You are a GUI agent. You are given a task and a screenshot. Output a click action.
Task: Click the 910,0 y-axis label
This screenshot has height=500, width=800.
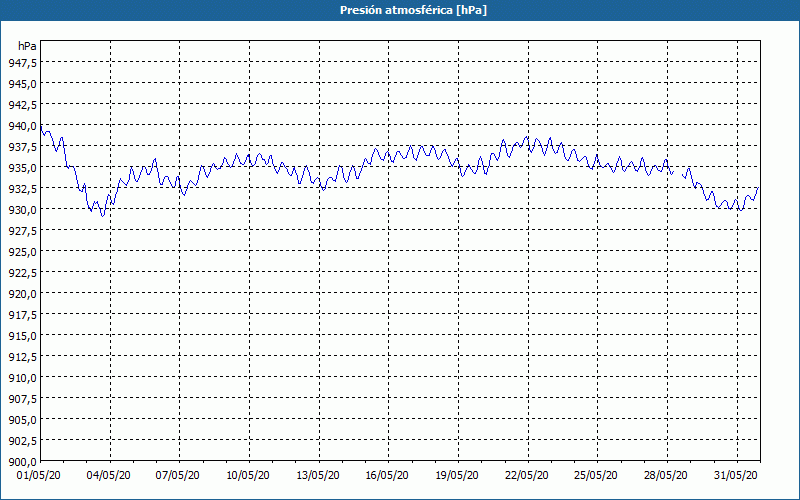click(22, 378)
